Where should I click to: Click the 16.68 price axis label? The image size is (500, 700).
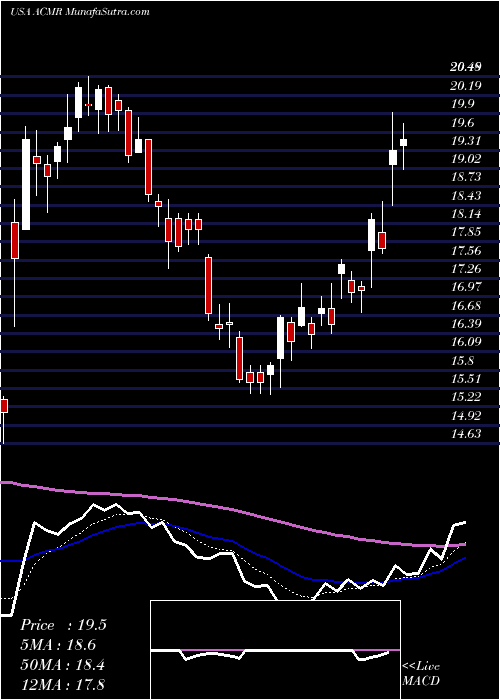point(466,305)
